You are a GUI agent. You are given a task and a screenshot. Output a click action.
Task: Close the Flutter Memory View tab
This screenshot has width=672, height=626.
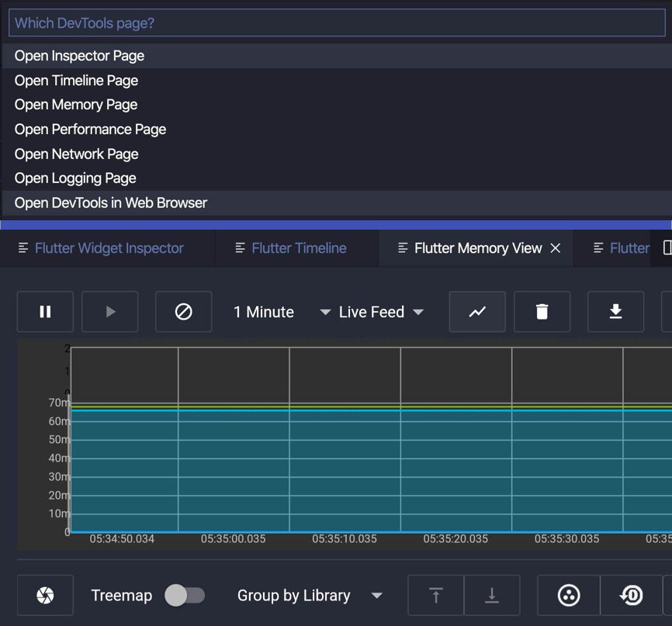tap(555, 248)
